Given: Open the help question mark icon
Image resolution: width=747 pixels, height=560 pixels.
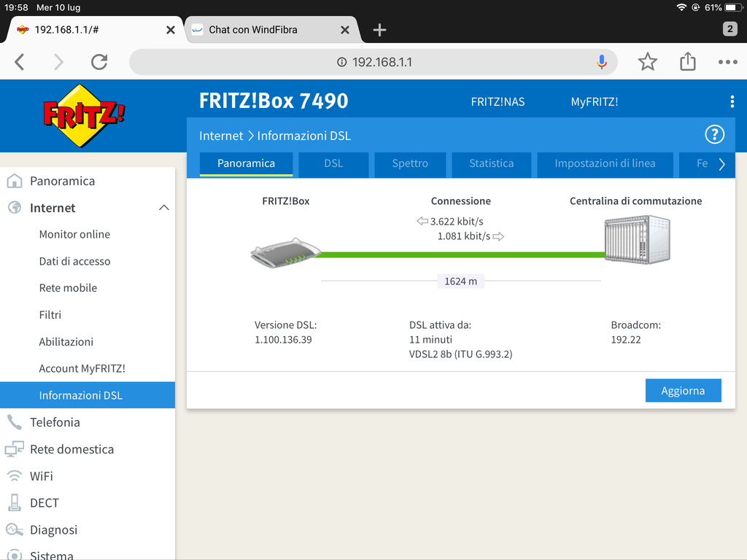Looking at the screenshot, I should [x=714, y=135].
